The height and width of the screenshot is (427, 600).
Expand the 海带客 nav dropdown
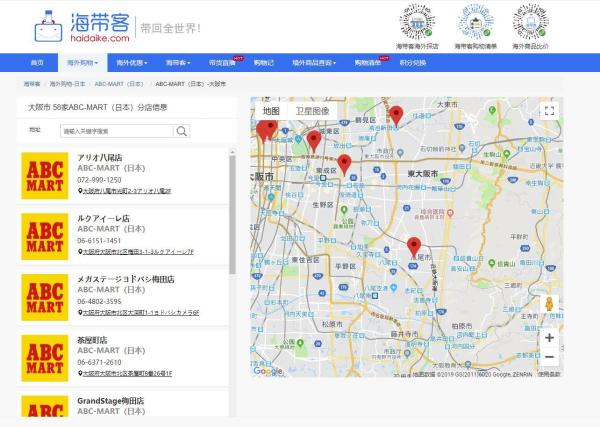pos(178,63)
